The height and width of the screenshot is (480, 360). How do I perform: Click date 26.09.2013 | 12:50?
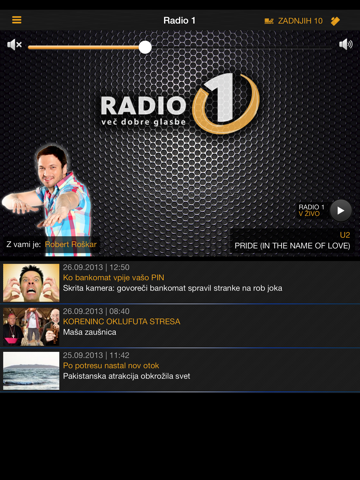[96, 267]
